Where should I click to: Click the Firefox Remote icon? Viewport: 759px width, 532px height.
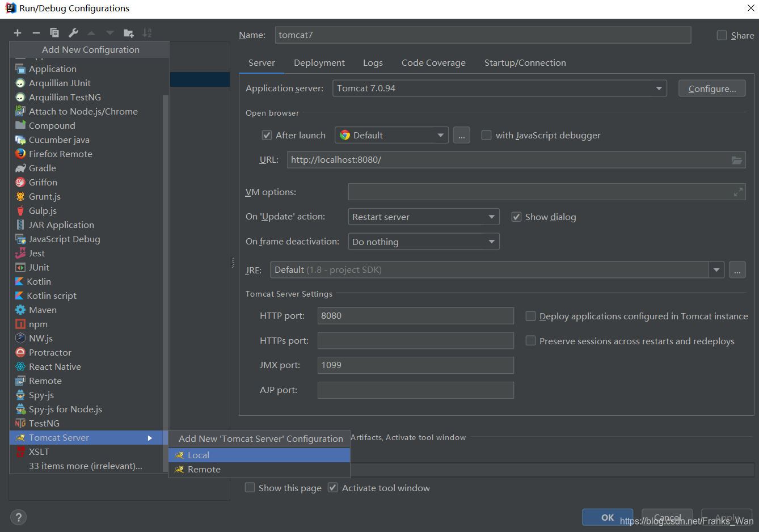20,154
